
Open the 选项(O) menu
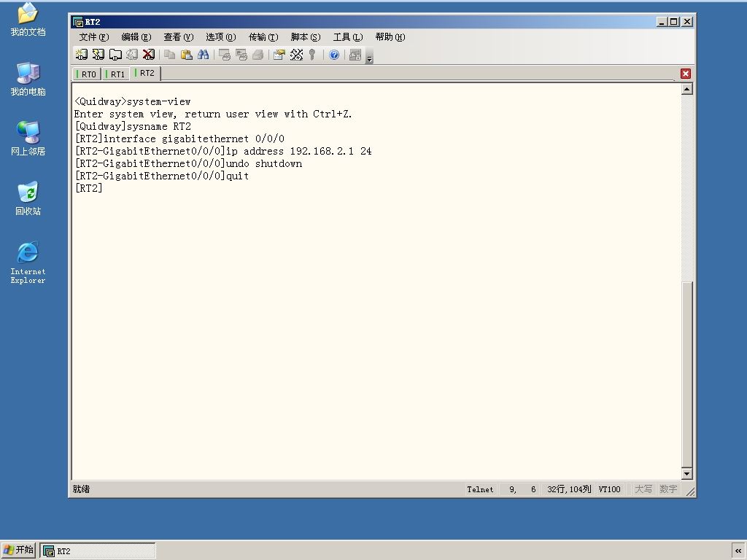pyautogui.click(x=221, y=37)
